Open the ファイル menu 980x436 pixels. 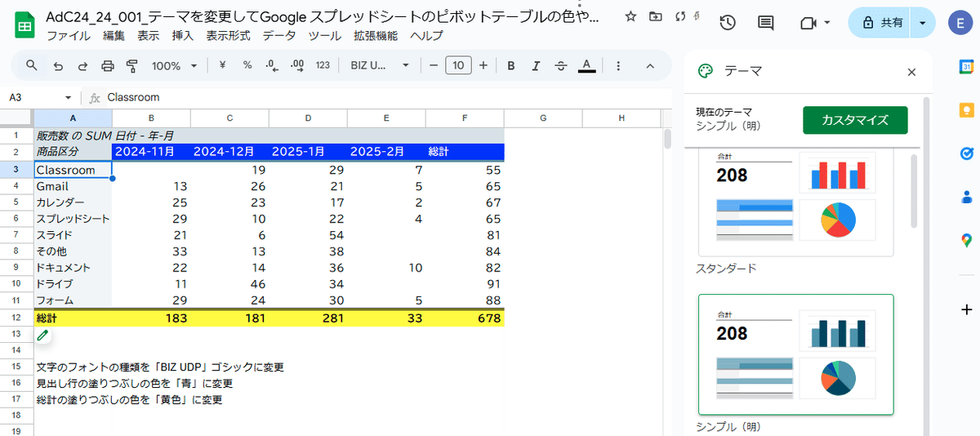click(69, 35)
